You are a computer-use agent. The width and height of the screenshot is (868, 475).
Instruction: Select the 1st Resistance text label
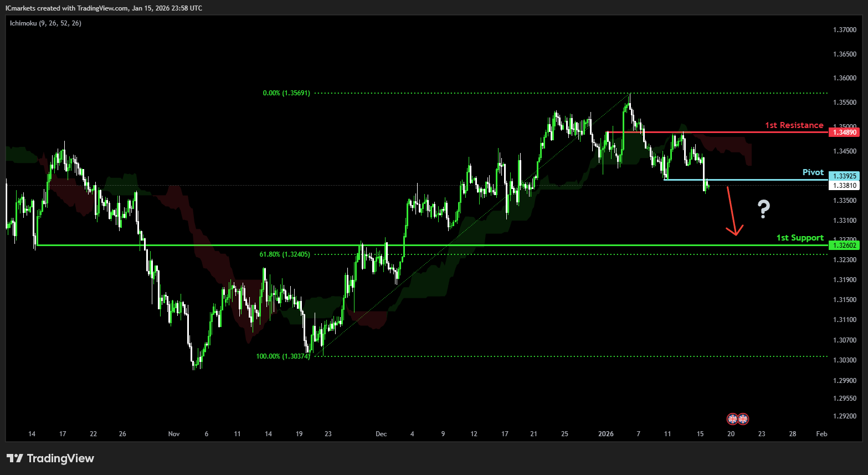tap(794, 125)
